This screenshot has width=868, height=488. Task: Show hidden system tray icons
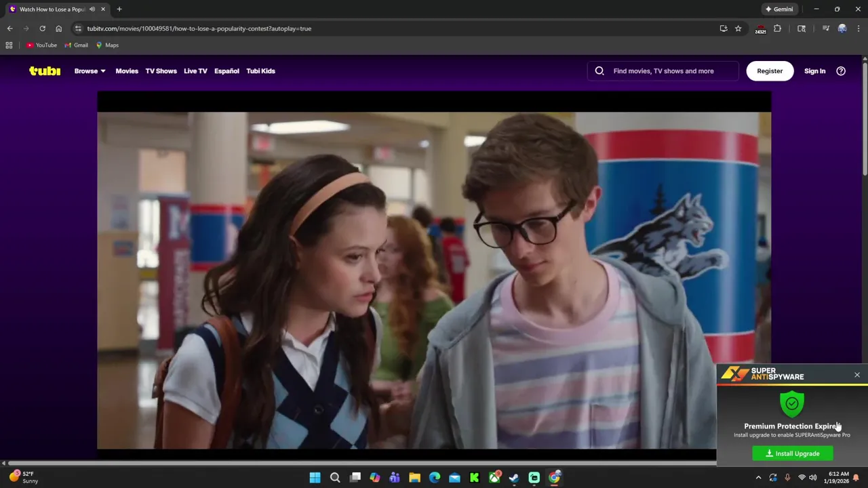[758, 478]
